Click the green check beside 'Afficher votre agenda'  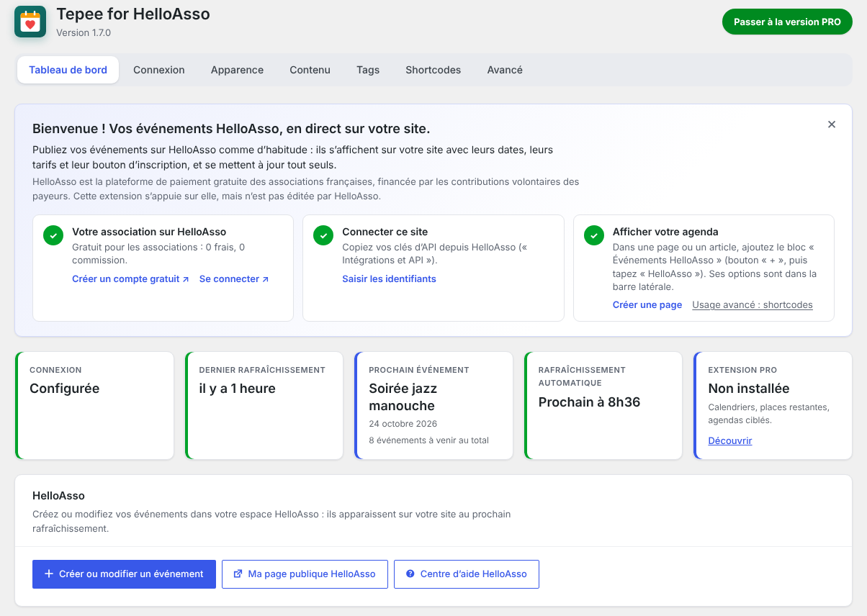(594, 235)
